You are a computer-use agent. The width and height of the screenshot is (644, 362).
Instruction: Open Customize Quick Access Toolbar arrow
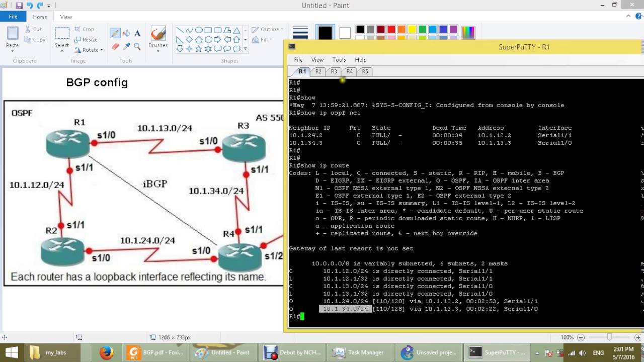tap(49, 6)
